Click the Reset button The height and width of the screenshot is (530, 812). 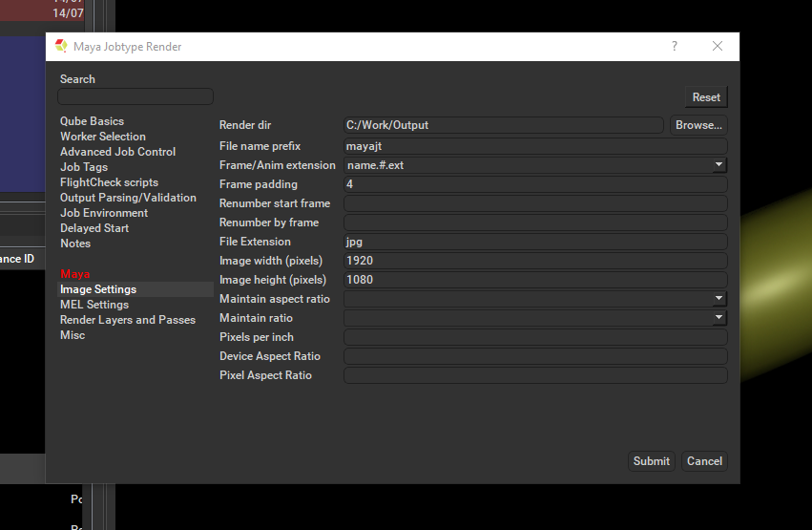coord(706,97)
